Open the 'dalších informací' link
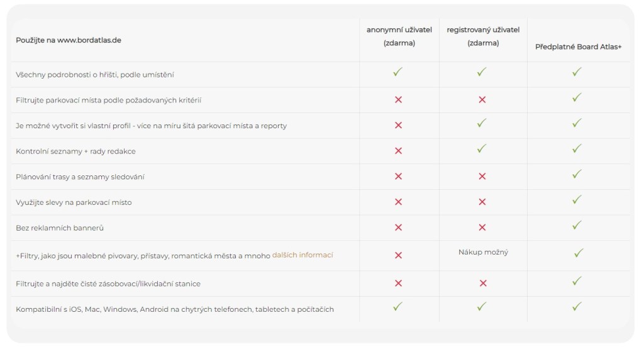The image size is (644, 352). [x=303, y=255]
